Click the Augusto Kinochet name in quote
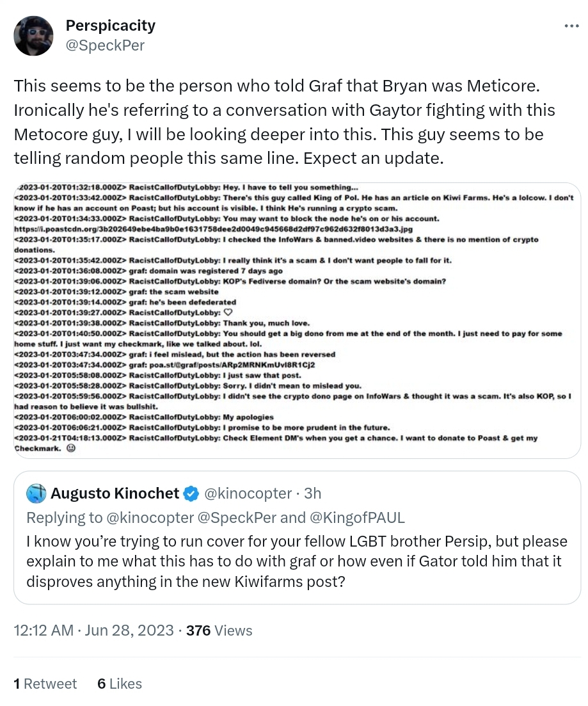The width and height of the screenshot is (588, 706). point(115,493)
